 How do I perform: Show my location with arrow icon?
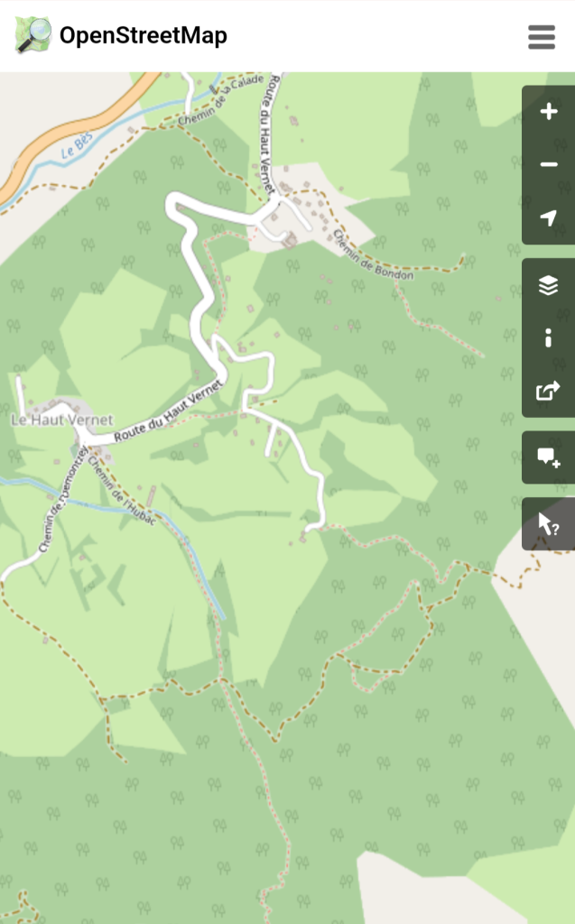549,217
